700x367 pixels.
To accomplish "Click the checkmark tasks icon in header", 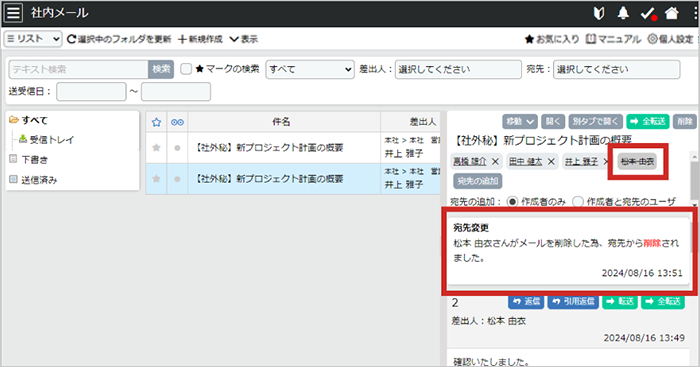I will coord(648,13).
